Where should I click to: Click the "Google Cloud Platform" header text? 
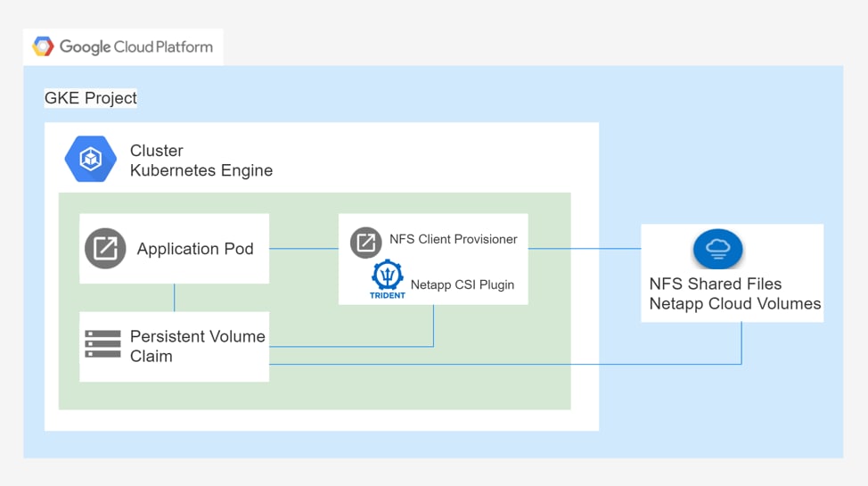point(135,46)
